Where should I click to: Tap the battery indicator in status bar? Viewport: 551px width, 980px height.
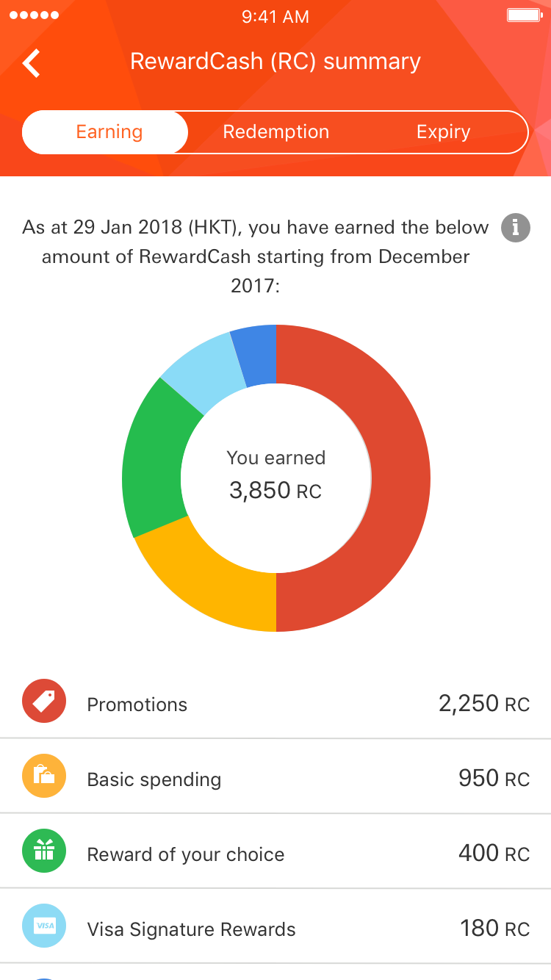click(524, 16)
